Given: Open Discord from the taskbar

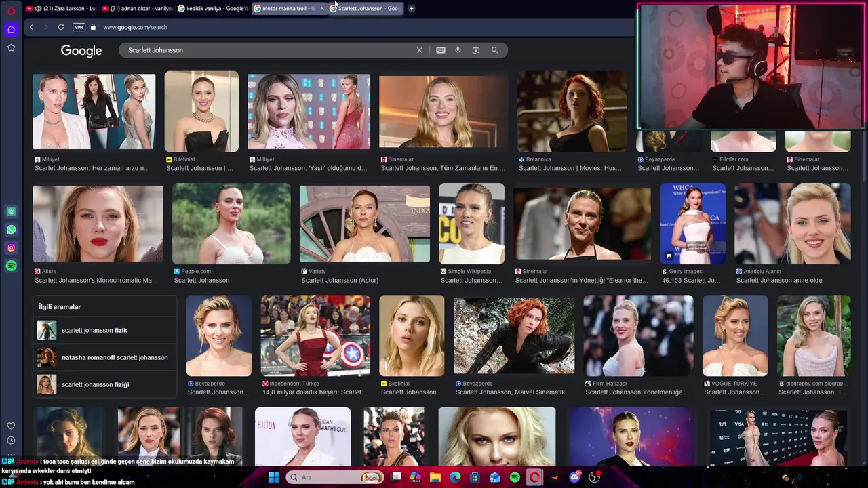Looking at the screenshot, I should (574, 477).
